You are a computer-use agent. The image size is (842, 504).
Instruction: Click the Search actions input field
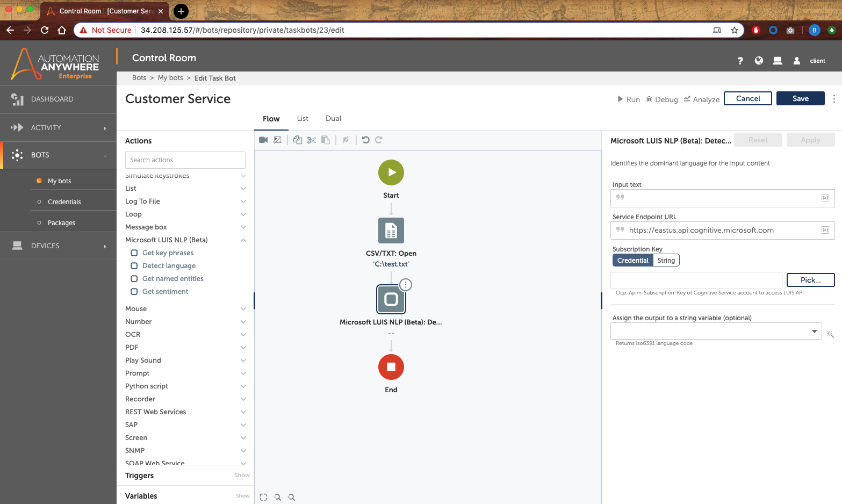pyautogui.click(x=185, y=160)
